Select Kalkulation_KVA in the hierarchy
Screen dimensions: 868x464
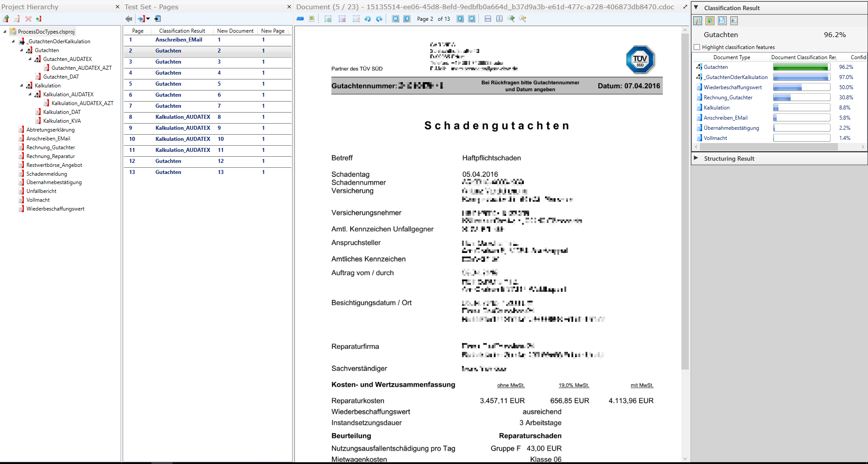62,121
